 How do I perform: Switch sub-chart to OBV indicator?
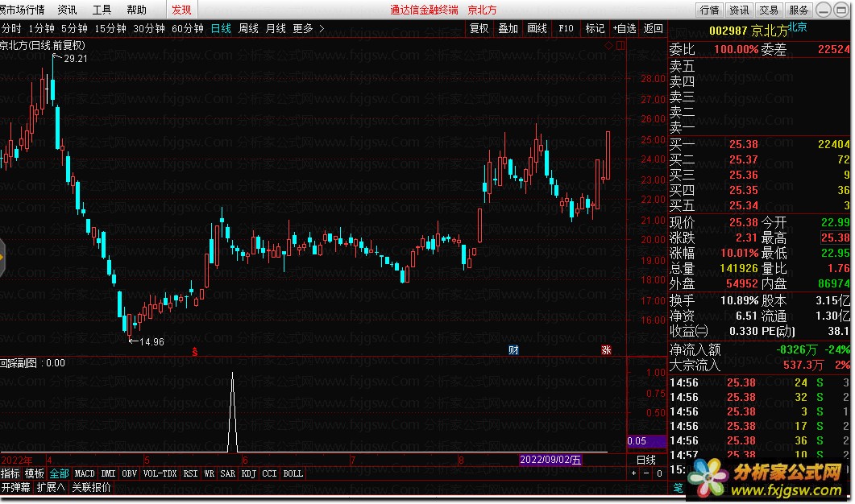pyautogui.click(x=129, y=473)
